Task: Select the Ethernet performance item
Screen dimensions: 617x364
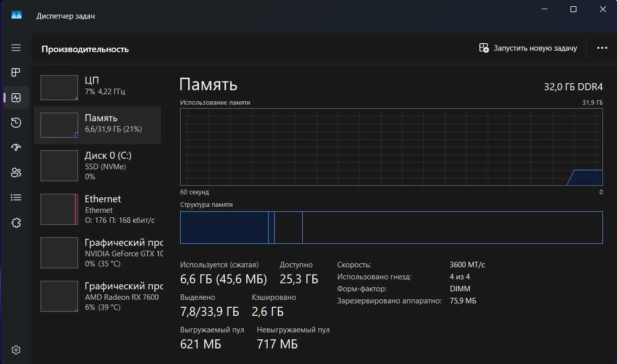Action: coord(97,209)
